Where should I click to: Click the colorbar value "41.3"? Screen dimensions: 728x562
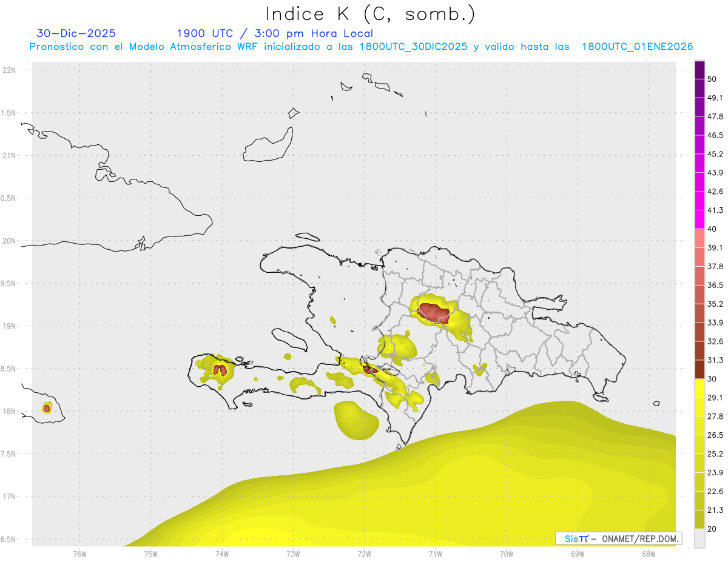[715, 210]
